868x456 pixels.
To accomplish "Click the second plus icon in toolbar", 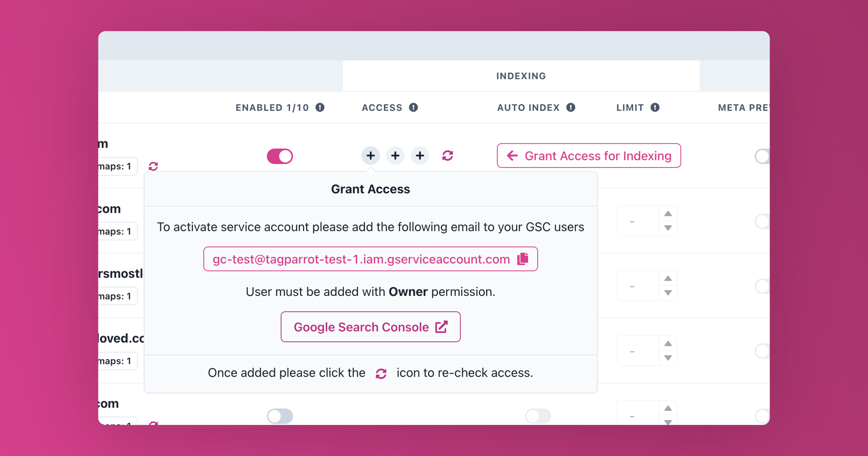I will coord(395,155).
